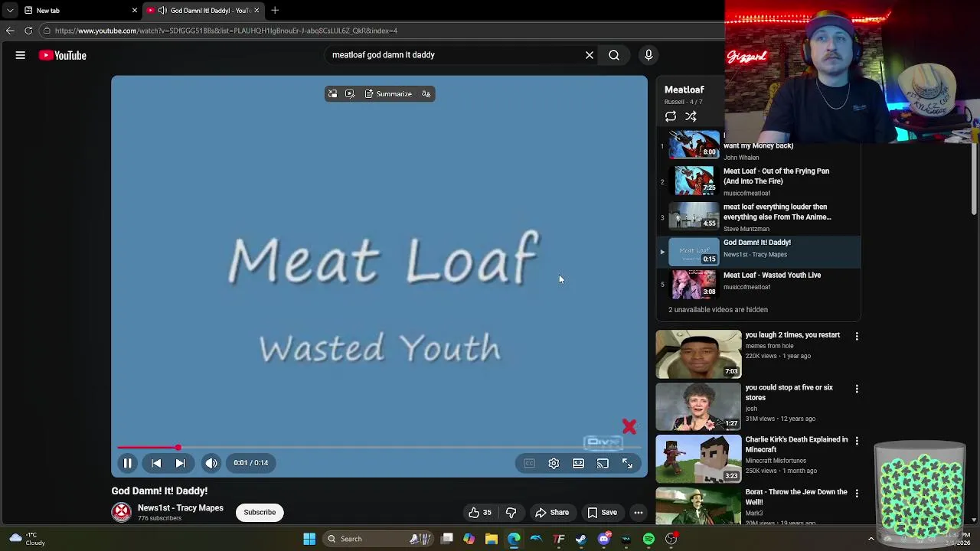Image resolution: width=980 pixels, height=551 pixels.
Task: Open the player settings gear
Action: [x=554, y=463]
